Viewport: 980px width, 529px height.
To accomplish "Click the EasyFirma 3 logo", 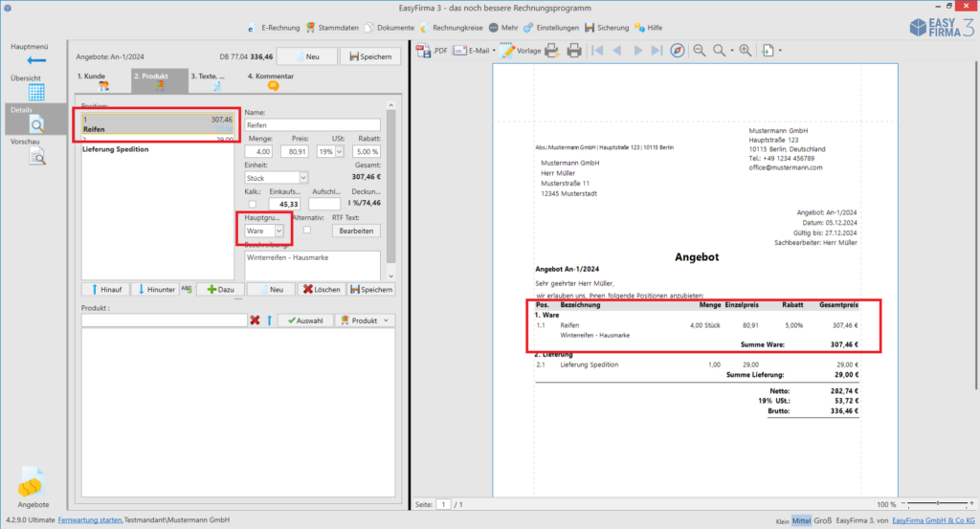I will (x=942, y=28).
